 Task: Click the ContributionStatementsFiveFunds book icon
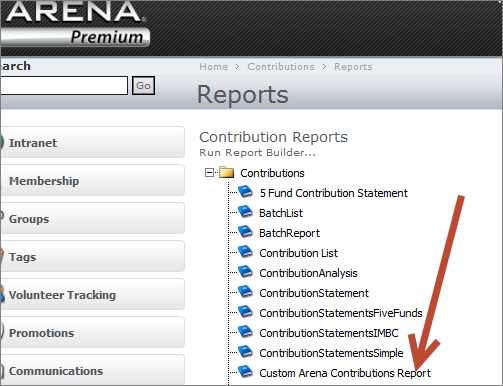point(246,312)
